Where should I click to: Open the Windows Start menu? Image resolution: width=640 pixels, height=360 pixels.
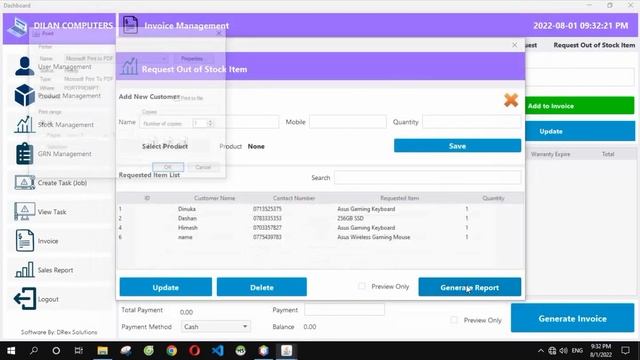tap(11, 351)
